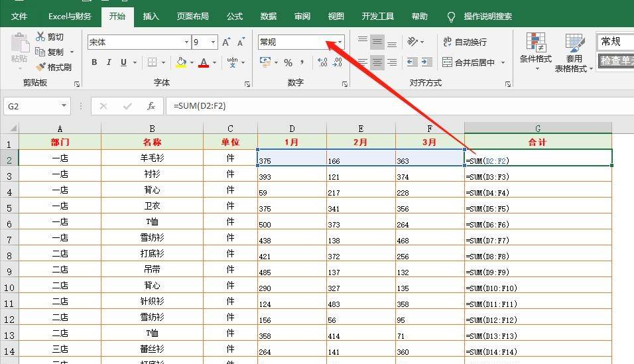Click the Copy icon

point(40,52)
